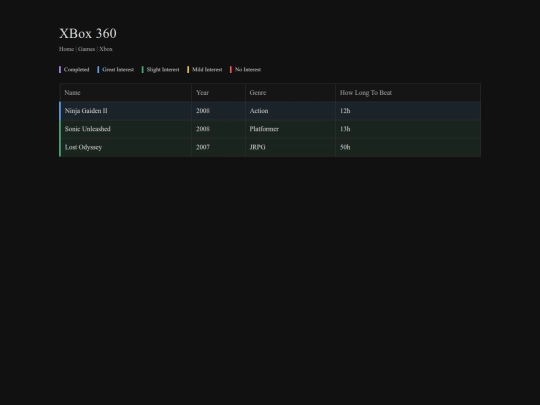Click the red No Interest color marker
Screen dimensions: 540x405
[x=231, y=70]
